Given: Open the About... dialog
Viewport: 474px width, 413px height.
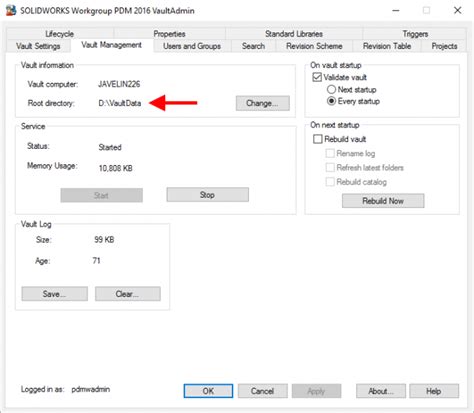Looking at the screenshot, I should pyautogui.click(x=381, y=391).
